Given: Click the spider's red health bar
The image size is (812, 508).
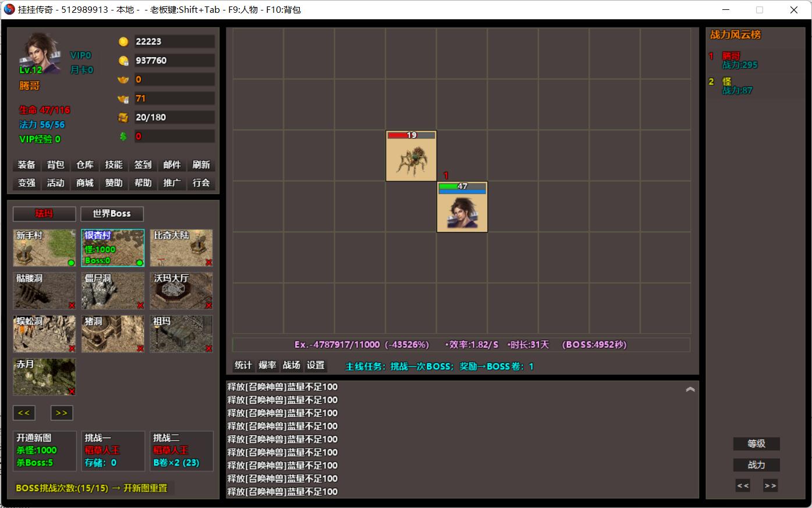Looking at the screenshot, I should click(x=411, y=135).
